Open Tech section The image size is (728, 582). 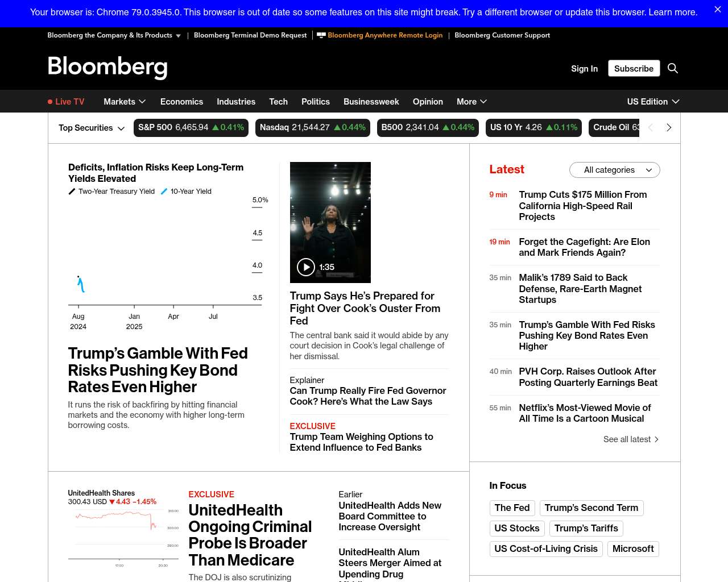(278, 102)
